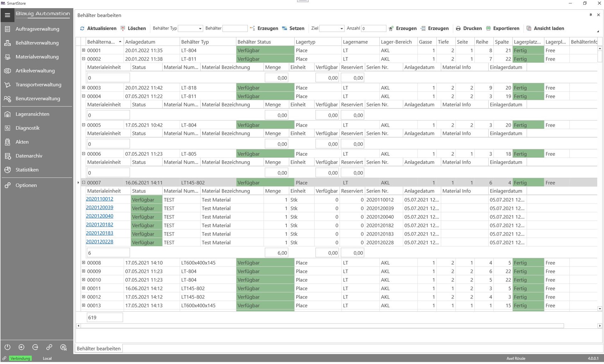Expand container row 00008

pos(84,263)
